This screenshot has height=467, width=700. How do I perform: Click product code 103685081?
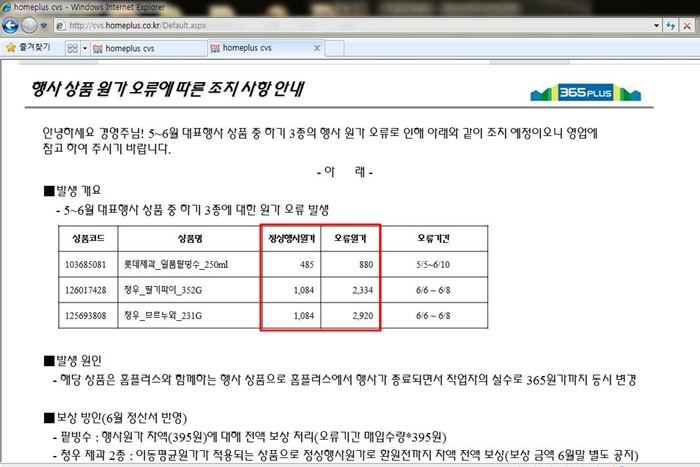86,265
